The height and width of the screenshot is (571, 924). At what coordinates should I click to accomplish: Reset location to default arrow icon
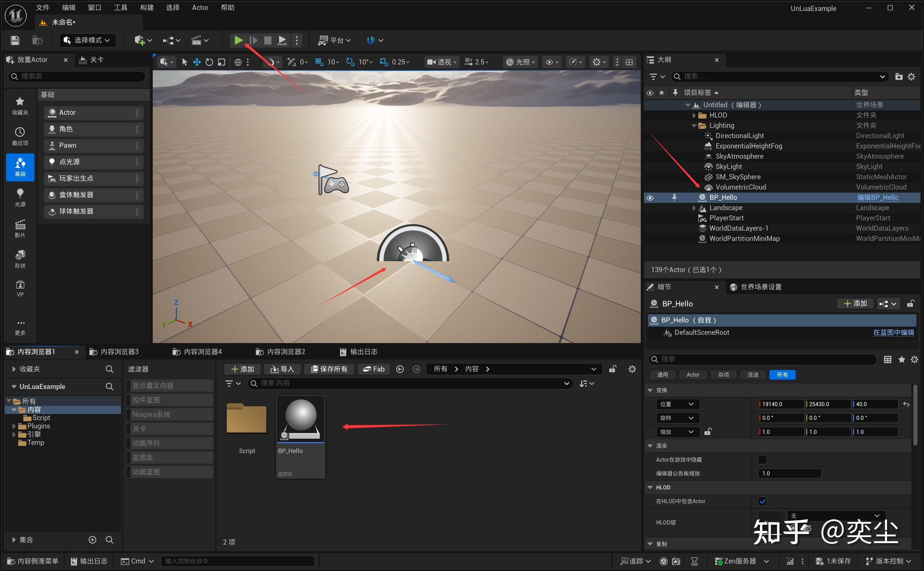coord(906,404)
